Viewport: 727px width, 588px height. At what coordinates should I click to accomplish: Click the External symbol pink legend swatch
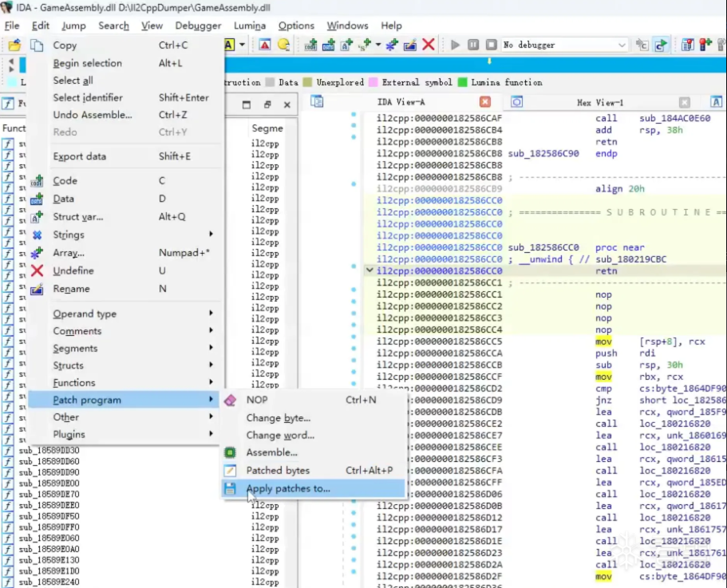coord(372,82)
